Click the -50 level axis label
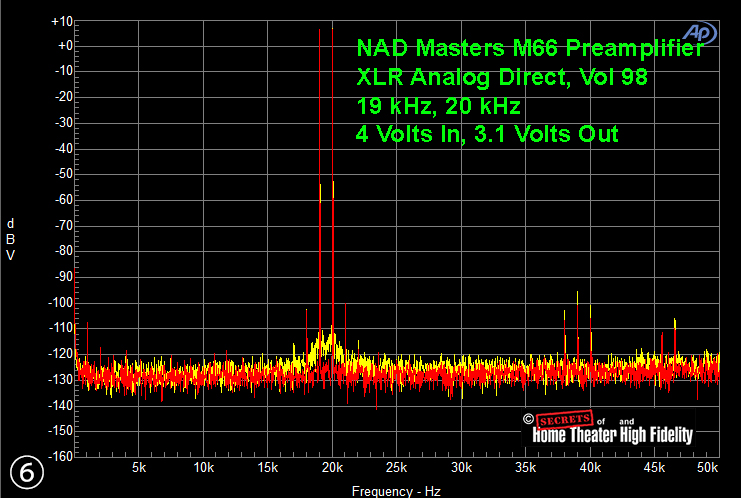Viewport: 741px width, 498px height. pyautogui.click(x=63, y=174)
